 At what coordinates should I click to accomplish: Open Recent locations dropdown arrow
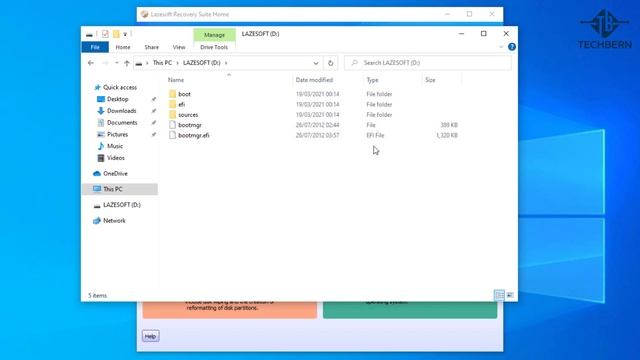click(x=117, y=63)
